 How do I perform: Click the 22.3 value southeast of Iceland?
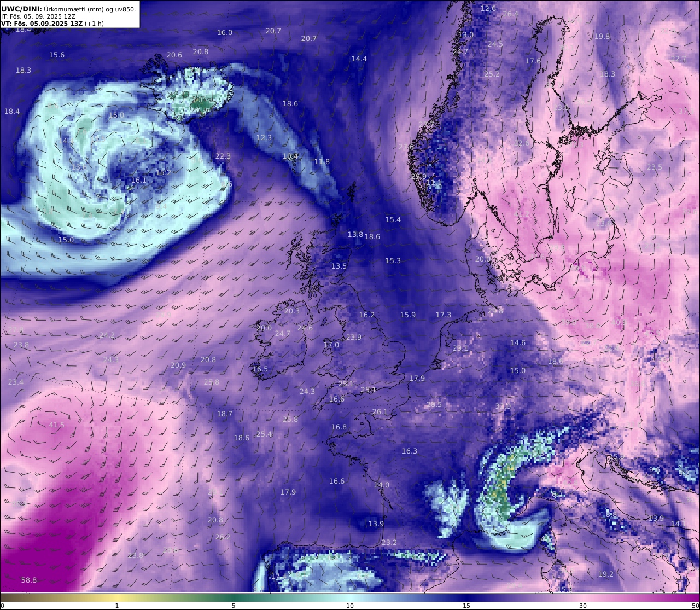pyautogui.click(x=223, y=156)
